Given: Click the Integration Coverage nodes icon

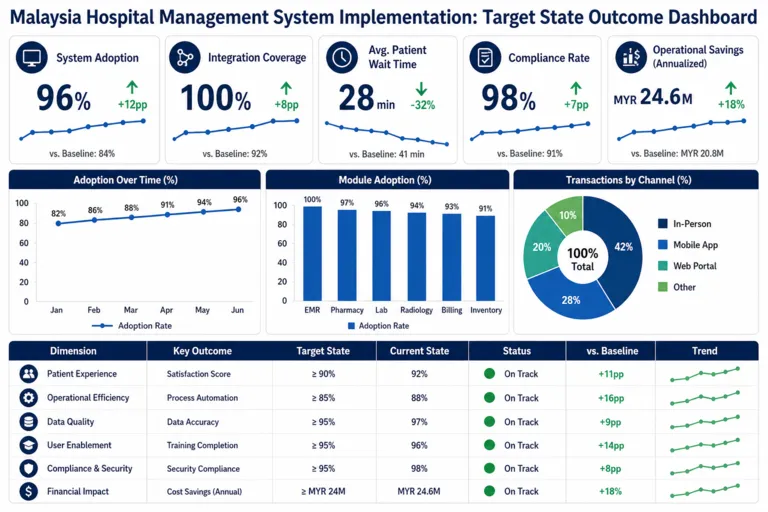Looking at the screenshot, I should [x=185, y=58].
